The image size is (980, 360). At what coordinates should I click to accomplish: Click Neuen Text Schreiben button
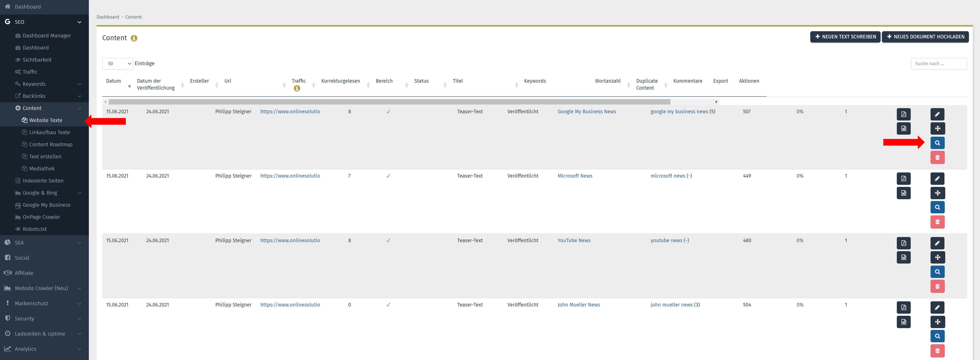click(845, 37)
